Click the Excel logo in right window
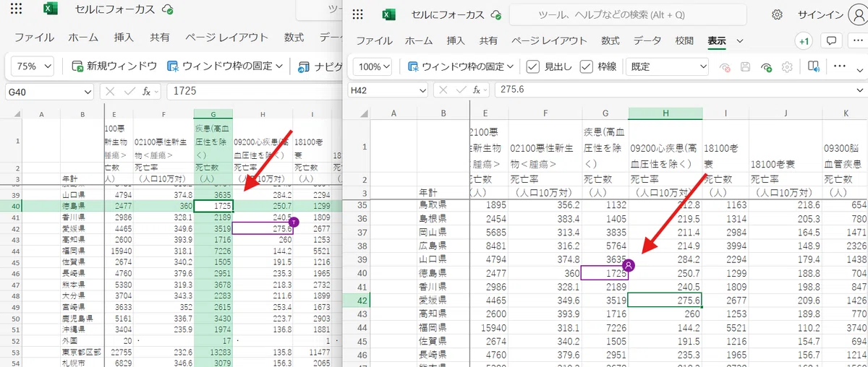 (x=389, y=14)
